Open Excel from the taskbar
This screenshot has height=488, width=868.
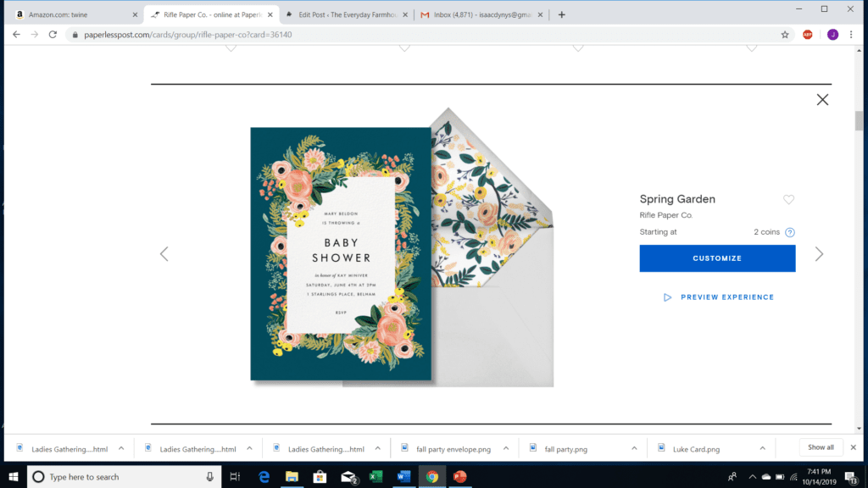click(x=376, y=476)
